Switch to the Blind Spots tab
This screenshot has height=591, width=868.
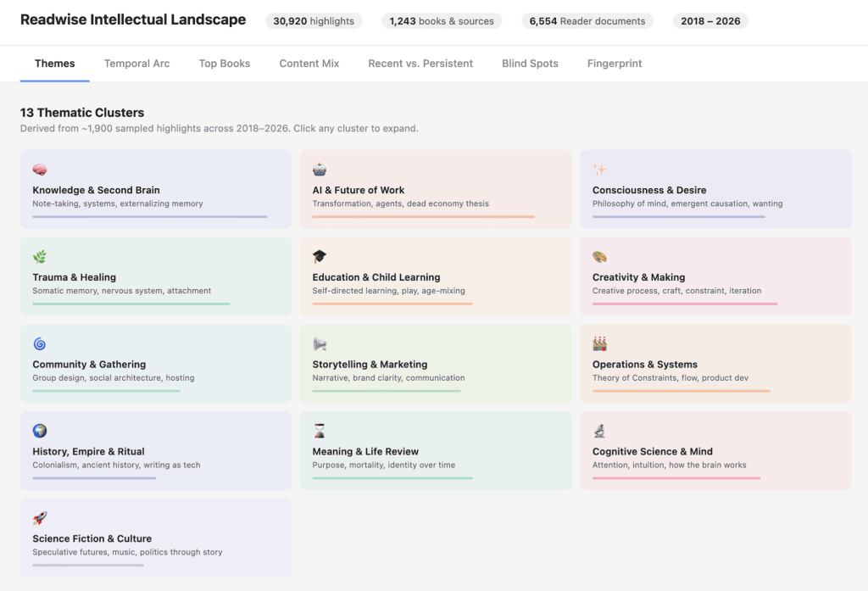coord(530,64)
